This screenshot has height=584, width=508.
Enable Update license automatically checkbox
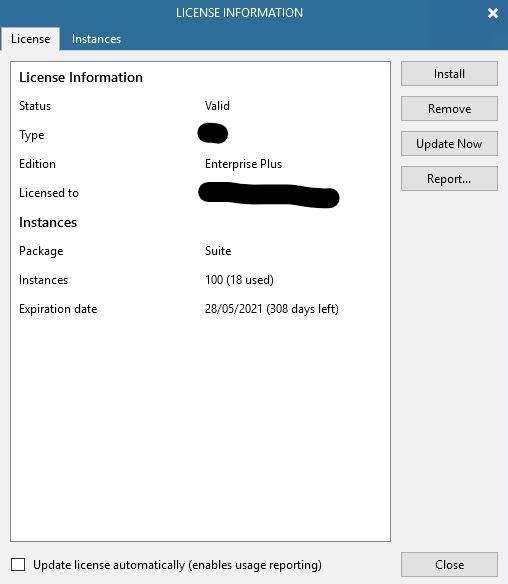tap(18, 565)
